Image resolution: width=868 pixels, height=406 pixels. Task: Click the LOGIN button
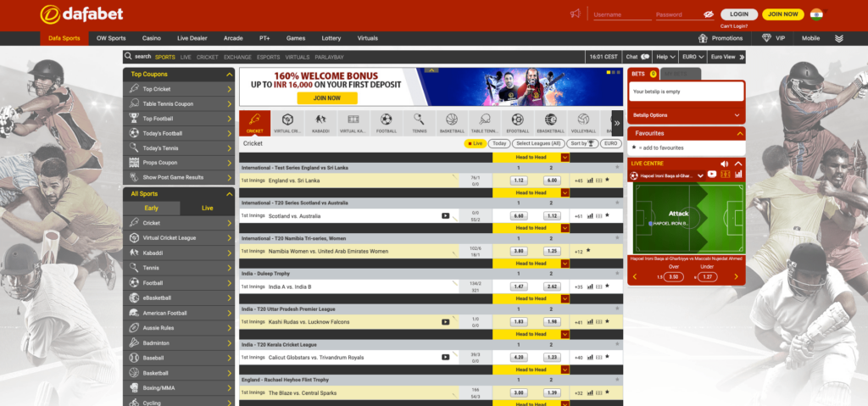point(739,14)
